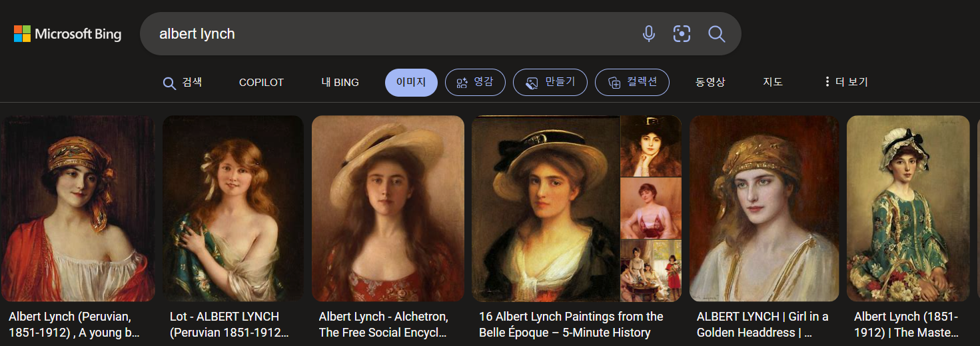
Task: Open 'Albert Lynch - Alchetron' caption link
Action: [384, 325]
